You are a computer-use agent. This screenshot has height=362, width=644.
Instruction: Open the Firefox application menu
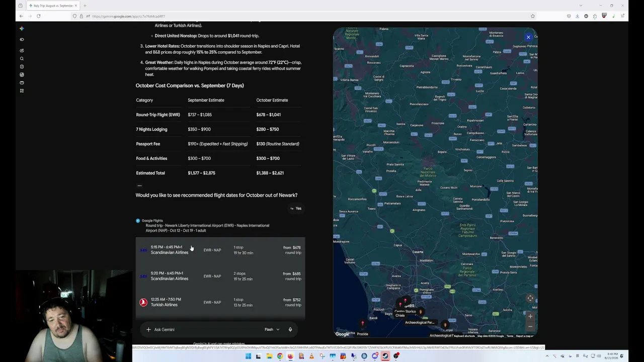pyautogui.click(x=622, y=16)
